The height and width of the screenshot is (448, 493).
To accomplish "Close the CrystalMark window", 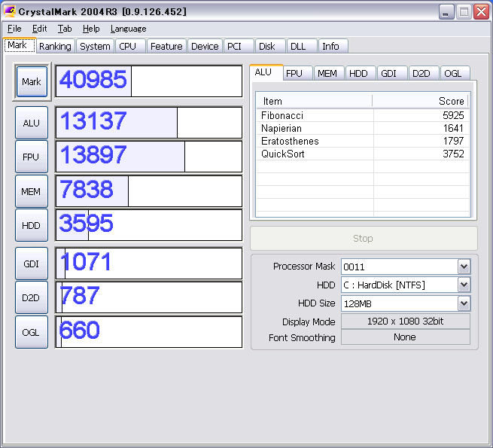I will point(482,12).
